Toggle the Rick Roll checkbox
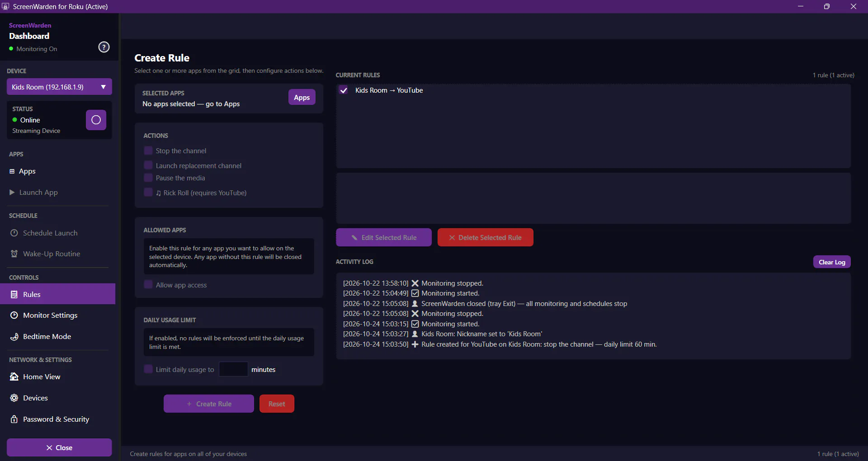868x461 pixels. coord(148,192)
